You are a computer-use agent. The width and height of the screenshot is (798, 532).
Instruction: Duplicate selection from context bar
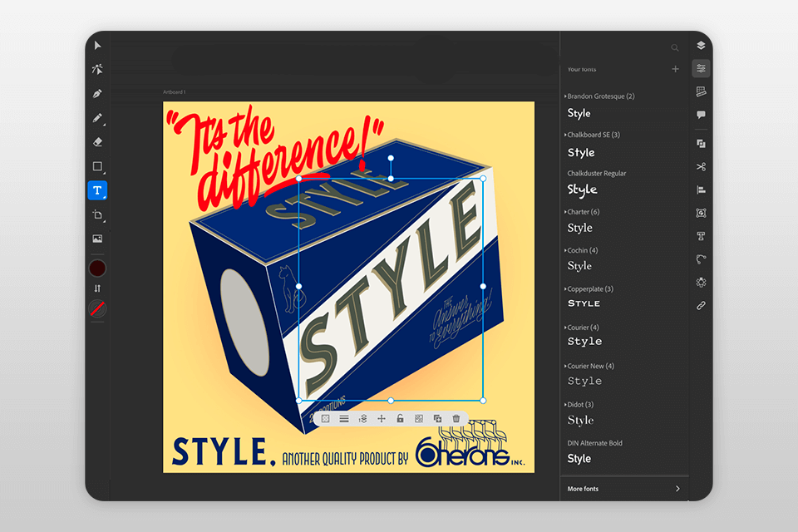[x=437, y=418]
